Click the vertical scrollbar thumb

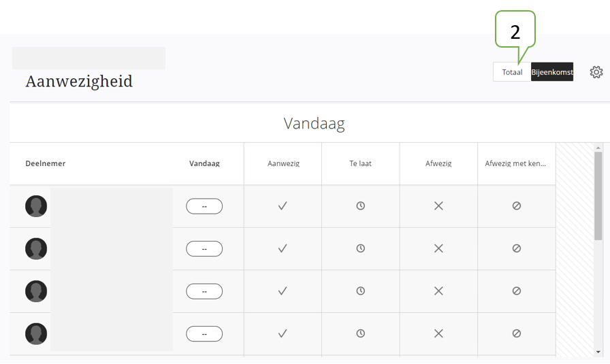pyautogui.click(x=598, y=196)
